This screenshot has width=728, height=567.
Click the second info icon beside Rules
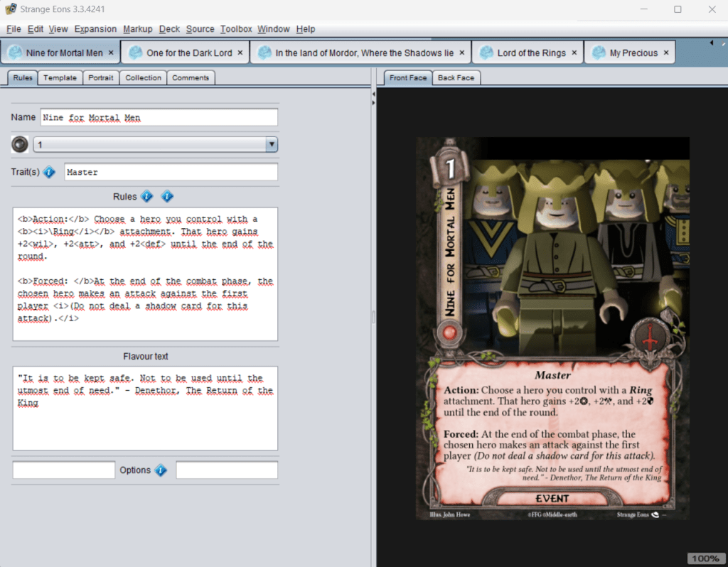coord(167,197)
